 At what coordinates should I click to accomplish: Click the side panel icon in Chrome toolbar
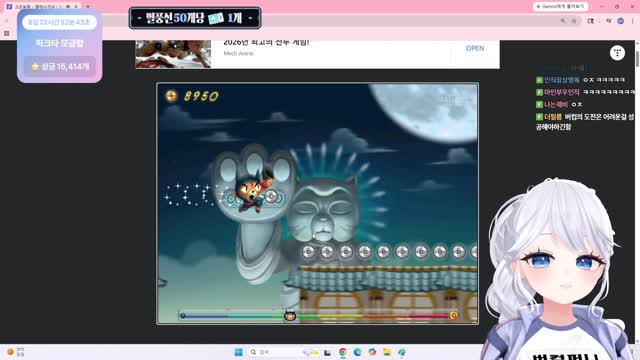[608, 21]
